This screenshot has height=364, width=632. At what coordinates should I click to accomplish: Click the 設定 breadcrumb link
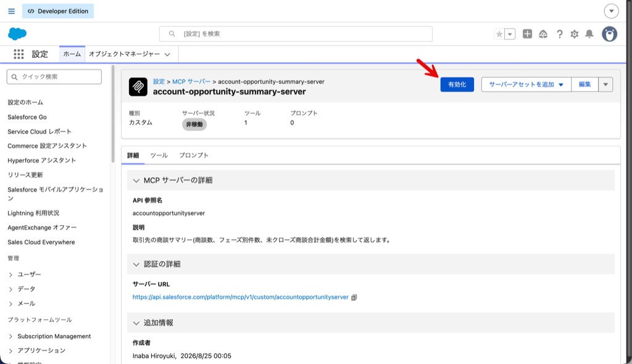[x=159, y=81]
